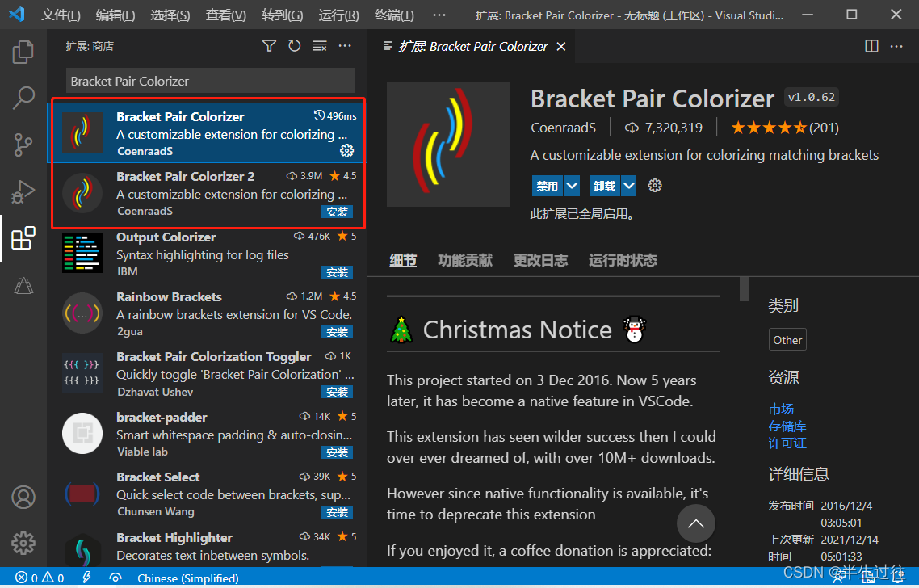The height and width of the screenshot is (588, 919).
Task: Click the lightning bolt status bar icon
Action: 86,578
